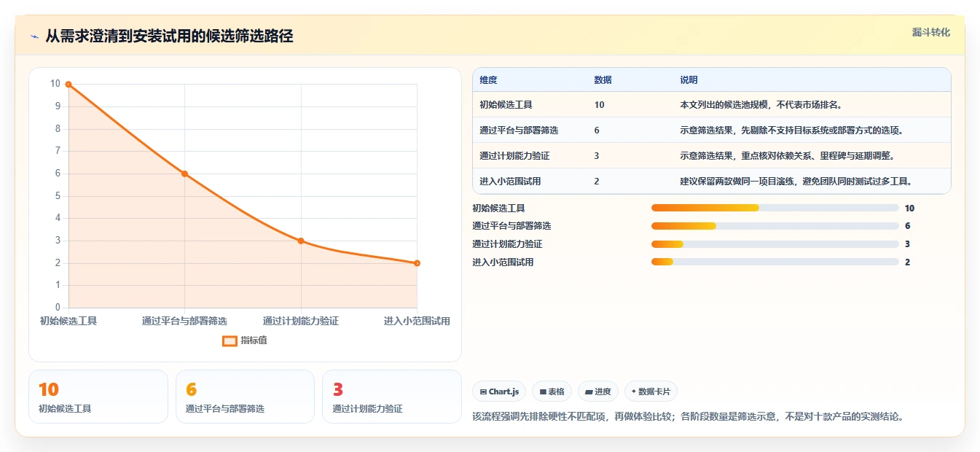Click x-axis label 通过平台与部署筛选 below chart
980x452 pixels.
coord(184,321)
